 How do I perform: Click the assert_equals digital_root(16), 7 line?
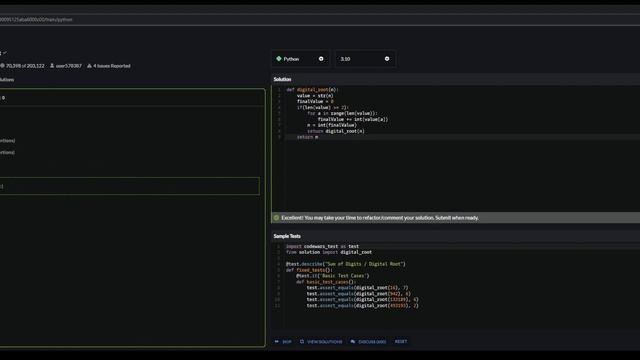[x=358, y=288]
